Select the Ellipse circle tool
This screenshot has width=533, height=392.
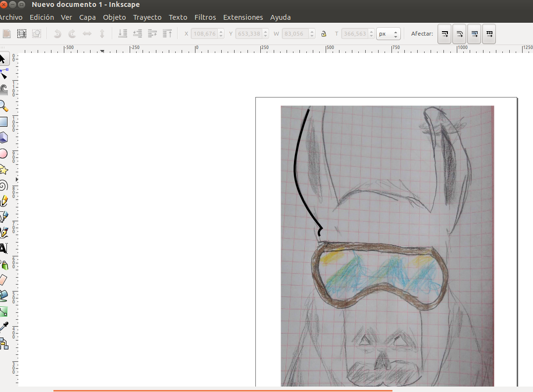click(3, 153)
